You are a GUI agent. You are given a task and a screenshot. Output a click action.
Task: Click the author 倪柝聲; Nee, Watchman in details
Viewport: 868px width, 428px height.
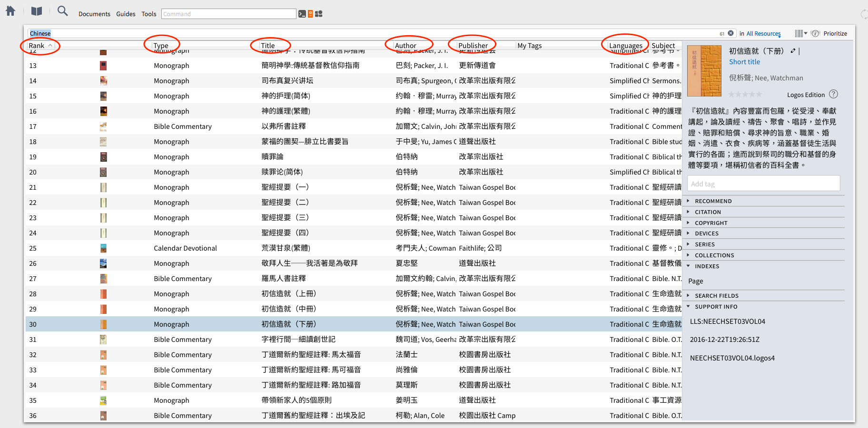(766, 78)
